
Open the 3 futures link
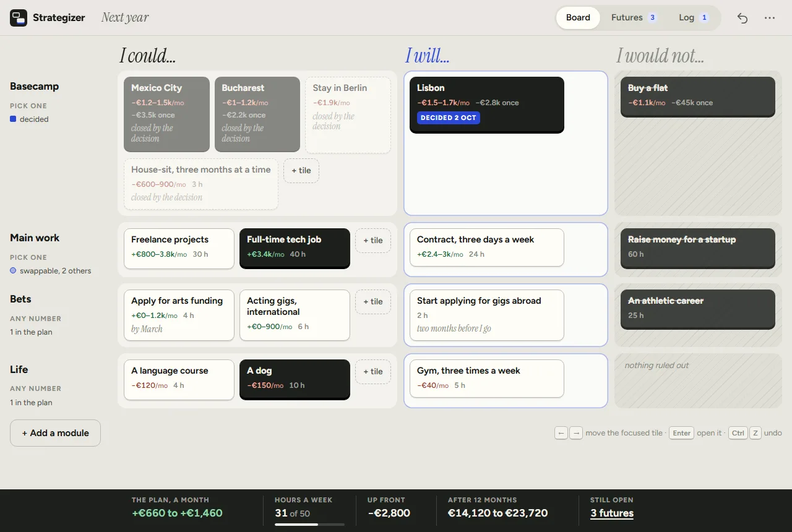(612, 513)
